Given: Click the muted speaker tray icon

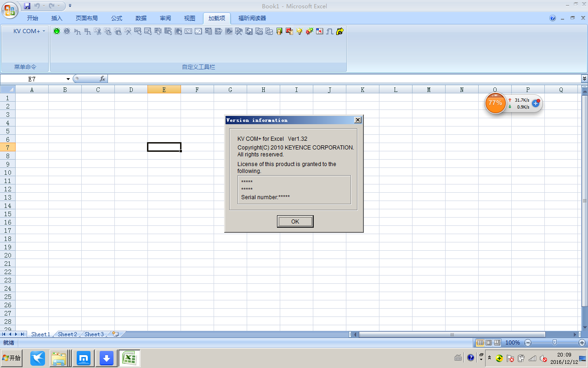Looking at the screenshot, I should (x=543, y=358).
